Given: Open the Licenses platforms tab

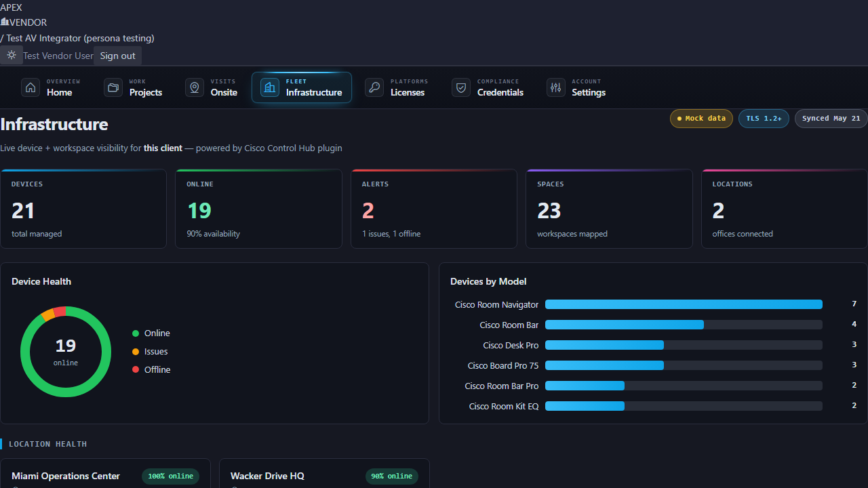Looking at the screenshot, I should (x=397, y=87).
